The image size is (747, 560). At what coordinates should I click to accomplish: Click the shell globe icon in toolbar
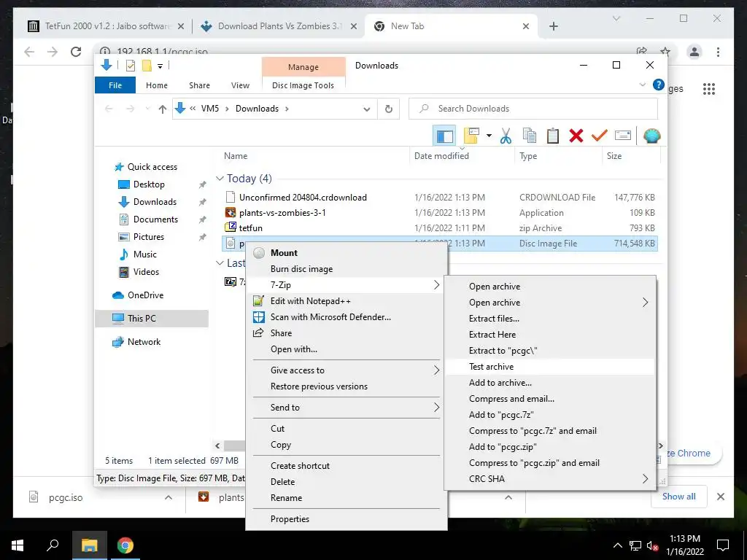click(x=651, y=136)
